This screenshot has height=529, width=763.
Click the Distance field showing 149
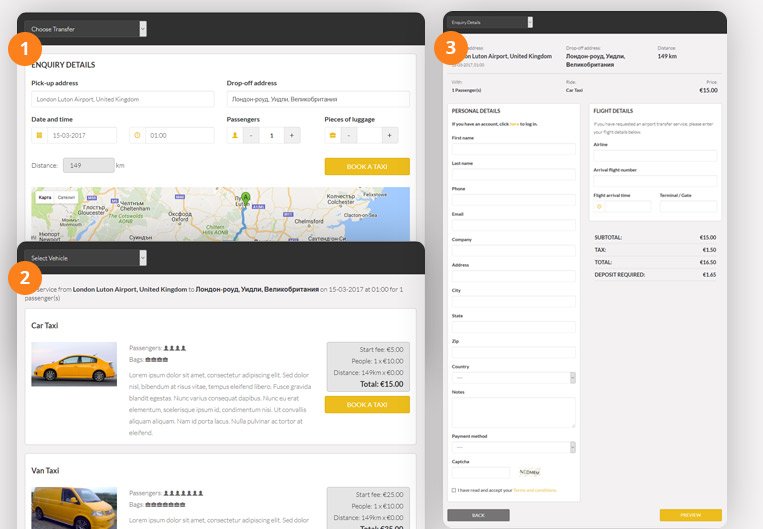[x=89, y=165]
